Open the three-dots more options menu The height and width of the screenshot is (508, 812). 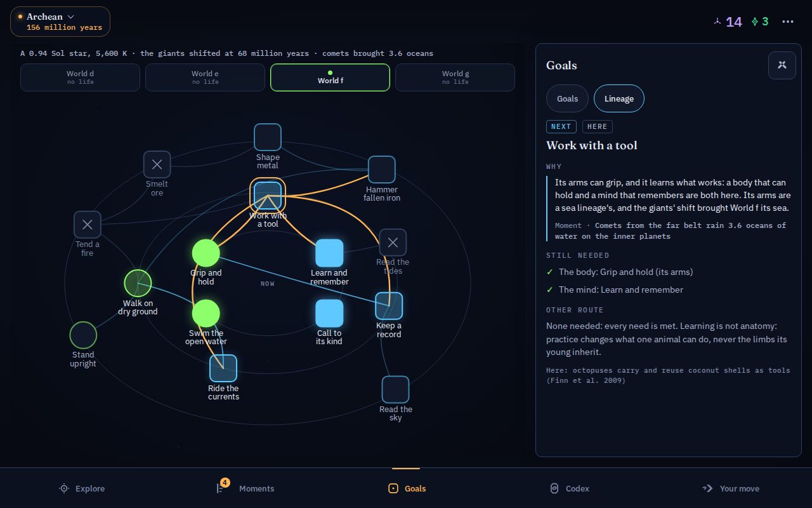tap(788, 22)
